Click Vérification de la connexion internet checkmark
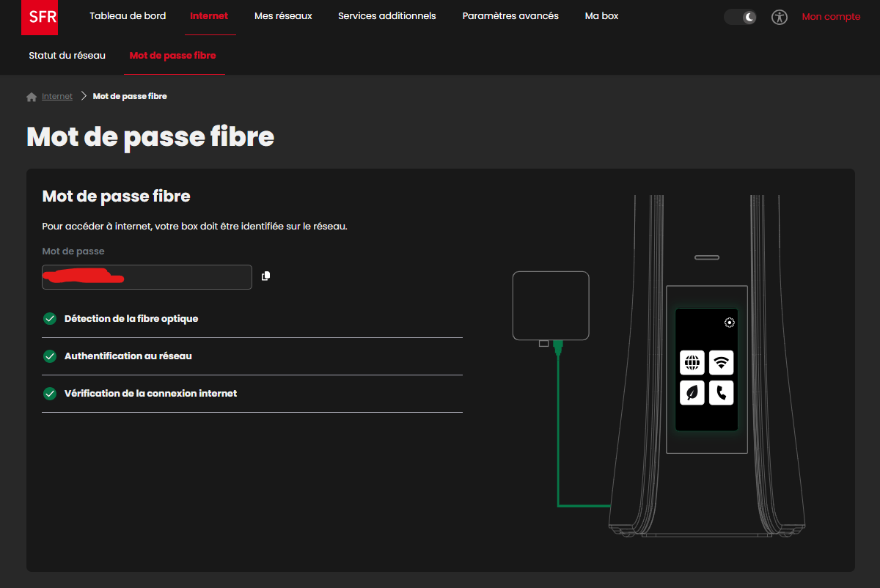 (x=50, y=394)
